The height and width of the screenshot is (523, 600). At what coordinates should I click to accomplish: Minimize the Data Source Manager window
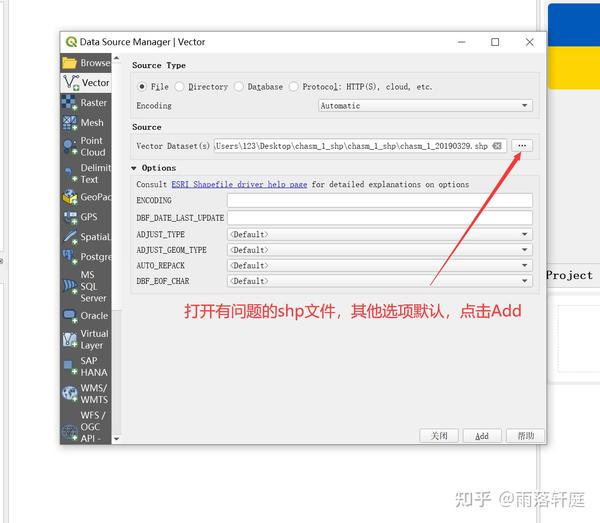coord(462,42)
